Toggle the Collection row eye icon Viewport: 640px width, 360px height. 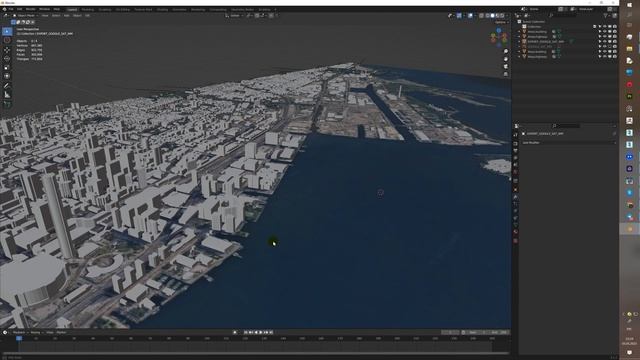(x=604, y=27)
